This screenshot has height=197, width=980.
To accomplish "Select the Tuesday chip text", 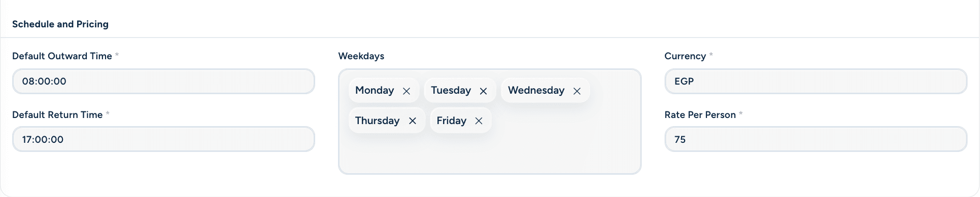I will click(x=451, y=90).
